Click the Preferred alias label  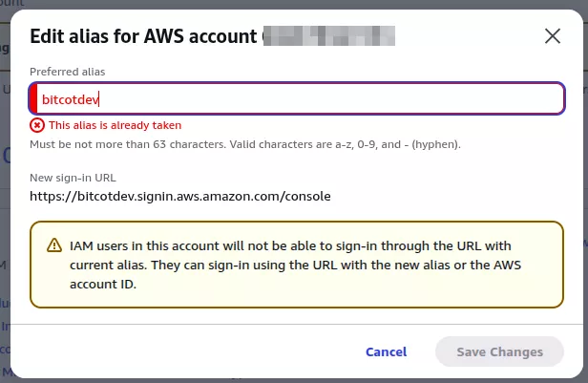pos(67,71)
